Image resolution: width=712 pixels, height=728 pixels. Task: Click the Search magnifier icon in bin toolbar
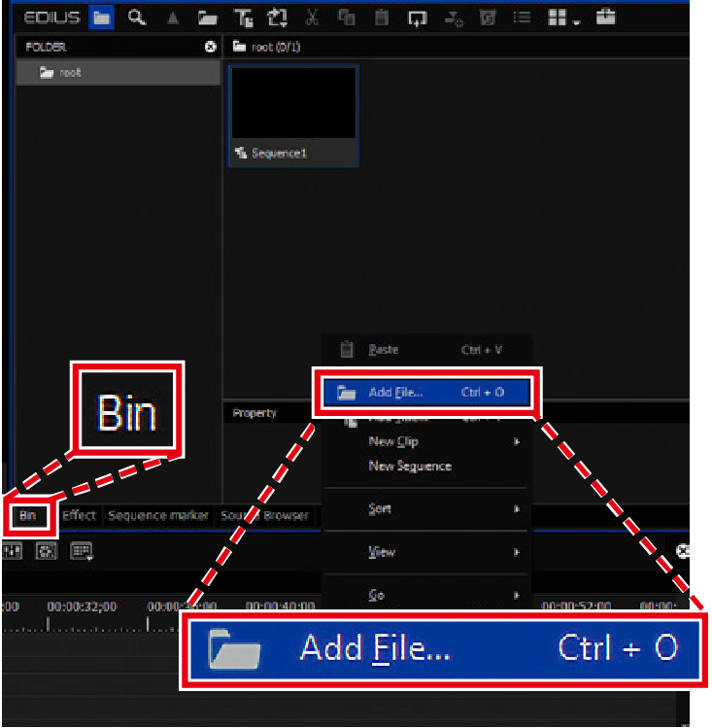137,17
